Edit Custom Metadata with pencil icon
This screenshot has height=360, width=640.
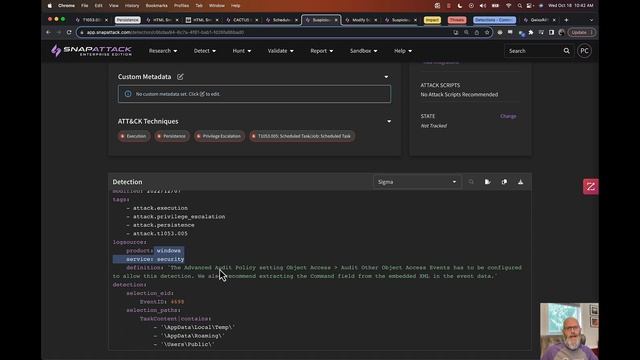point(180,77)
